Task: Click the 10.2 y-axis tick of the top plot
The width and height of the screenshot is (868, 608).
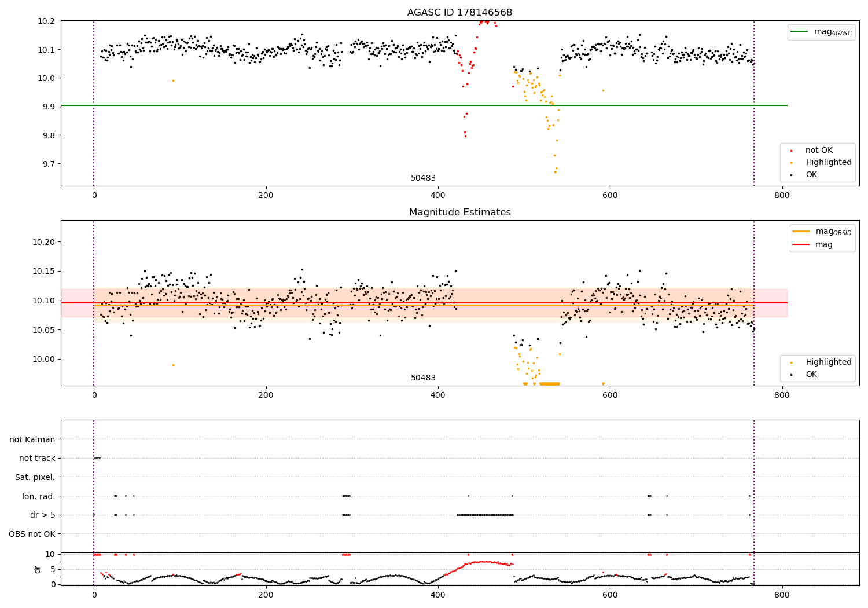Action: [x=46, y=21]
